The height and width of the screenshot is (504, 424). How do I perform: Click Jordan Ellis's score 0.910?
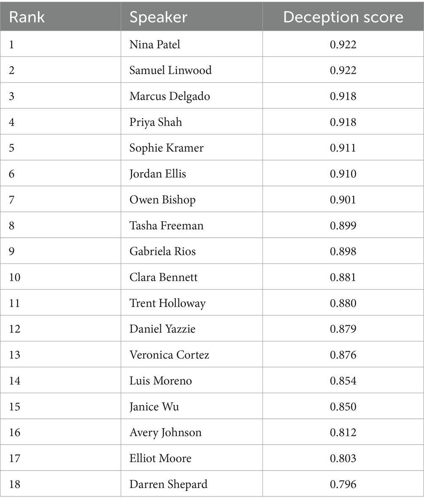(343, 174)
